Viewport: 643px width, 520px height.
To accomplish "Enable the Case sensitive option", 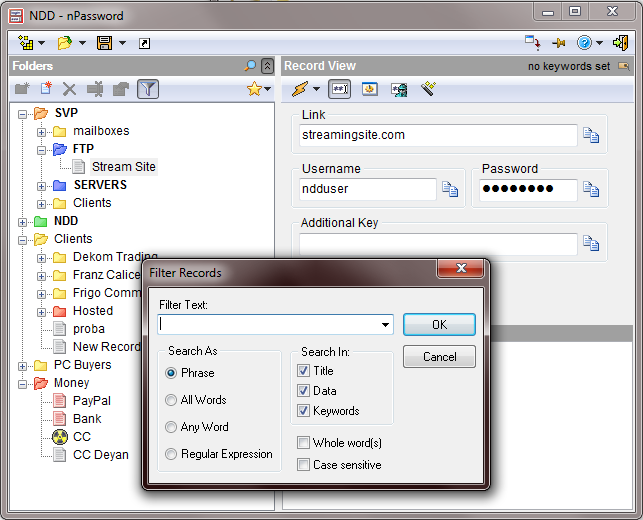I will [304, 465].
